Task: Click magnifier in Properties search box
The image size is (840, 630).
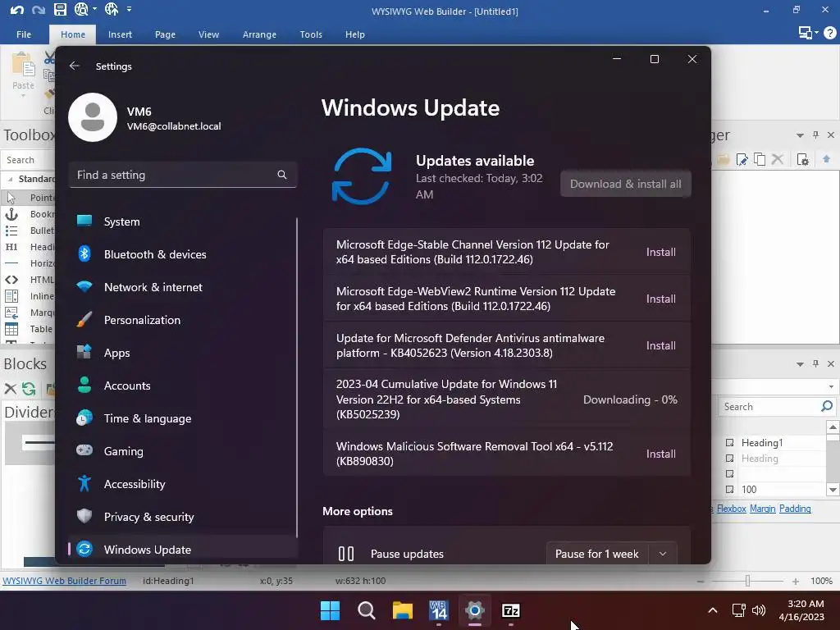Action: click(x=827, y=407)
